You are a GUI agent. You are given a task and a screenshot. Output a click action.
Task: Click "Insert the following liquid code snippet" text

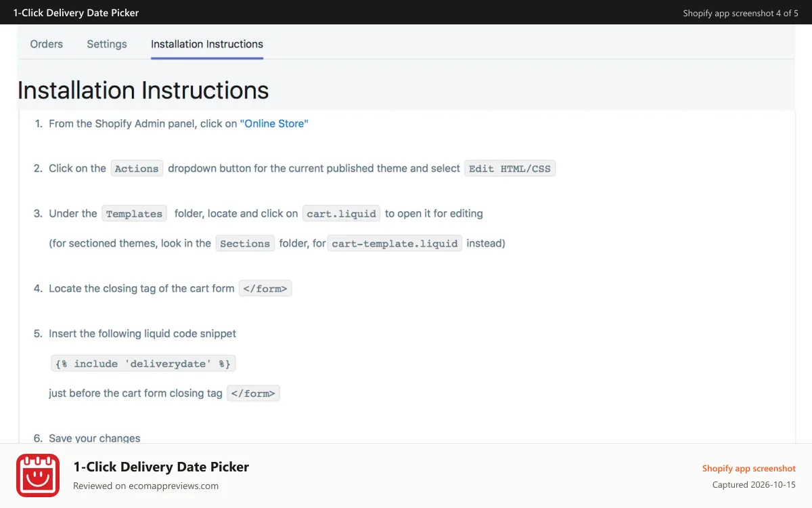(143, 333)
